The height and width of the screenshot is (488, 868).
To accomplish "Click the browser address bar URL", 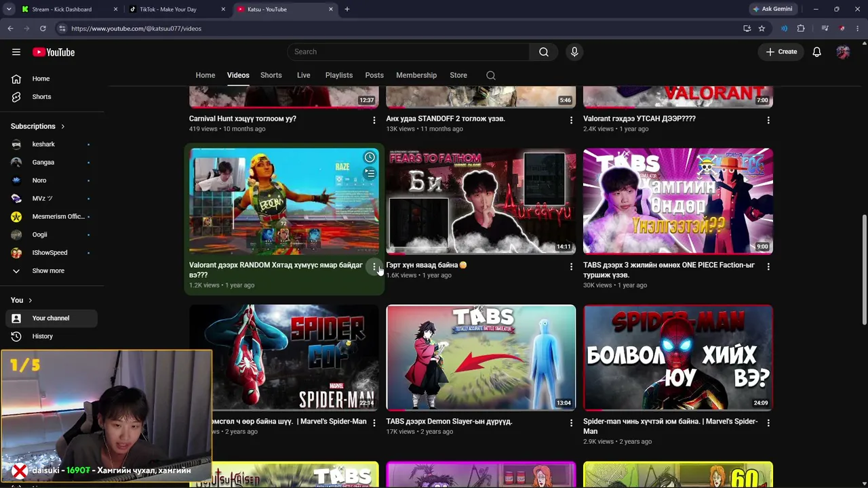I will tap(136, 28).
